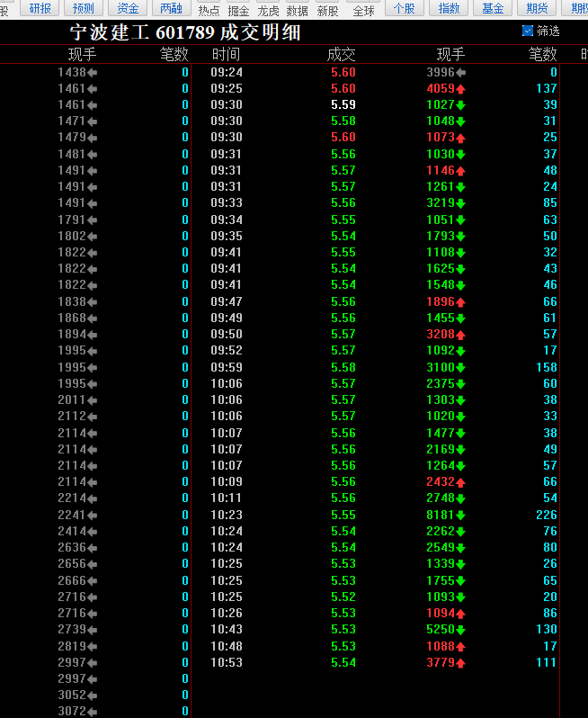The image size is (588, 718).
Task: Select the 09:25 trade time
Action: 227,88
